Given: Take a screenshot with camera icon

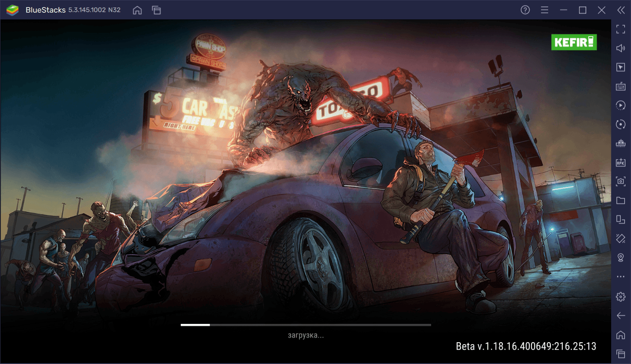Looking at the screenshot, I should tap(621, 181).
